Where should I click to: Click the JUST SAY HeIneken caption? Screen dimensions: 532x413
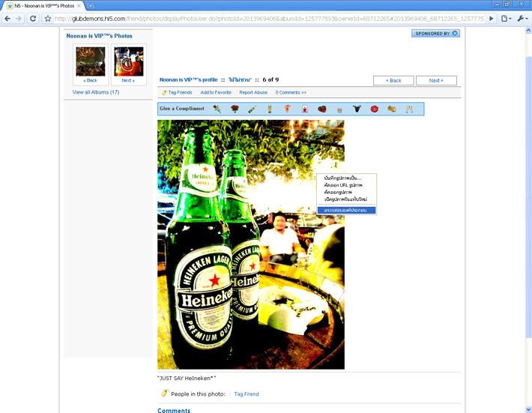[187, 378]
